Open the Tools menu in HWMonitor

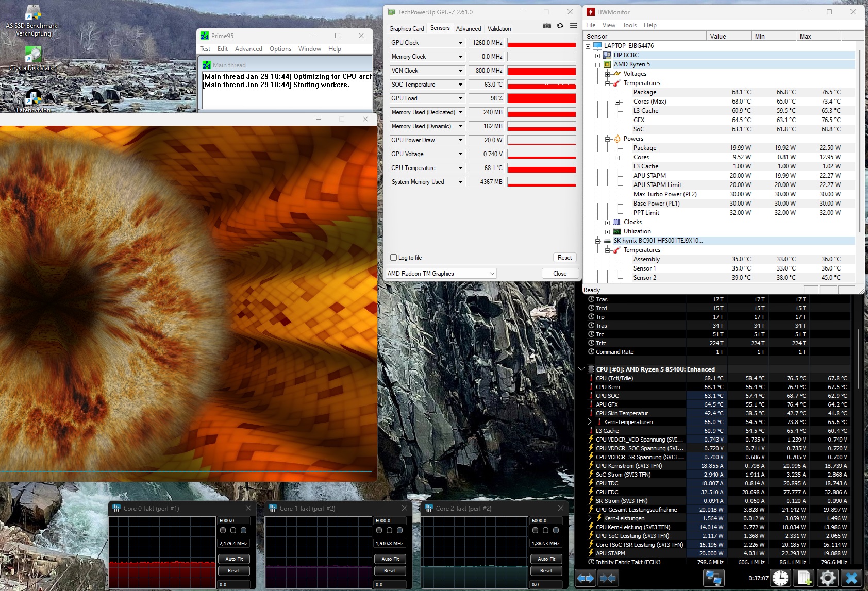(629, 25)
